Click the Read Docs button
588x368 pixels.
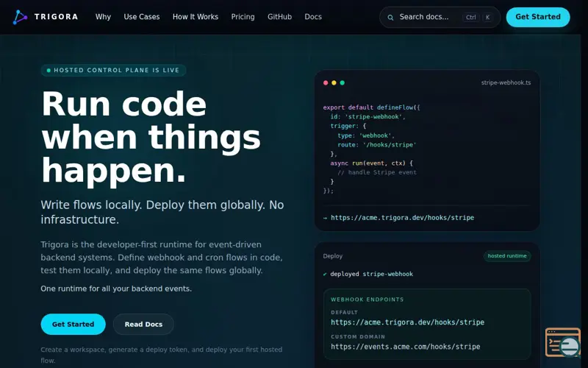click(143, 324)
